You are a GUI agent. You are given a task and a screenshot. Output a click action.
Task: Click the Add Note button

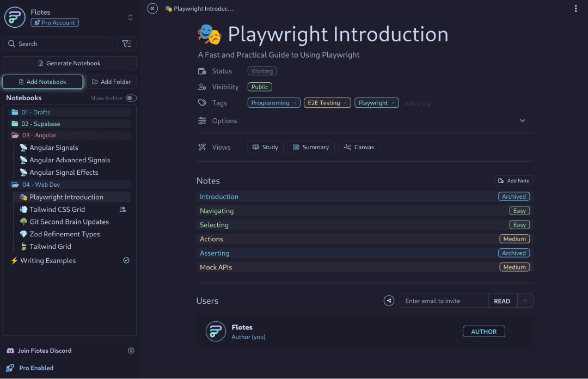(513, 181)
